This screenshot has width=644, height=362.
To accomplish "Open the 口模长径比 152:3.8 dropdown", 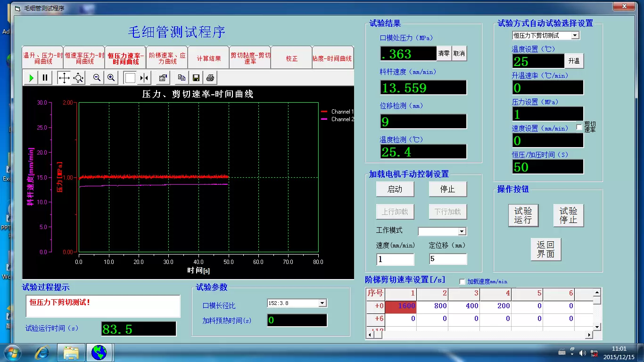I will click(322, 303).
